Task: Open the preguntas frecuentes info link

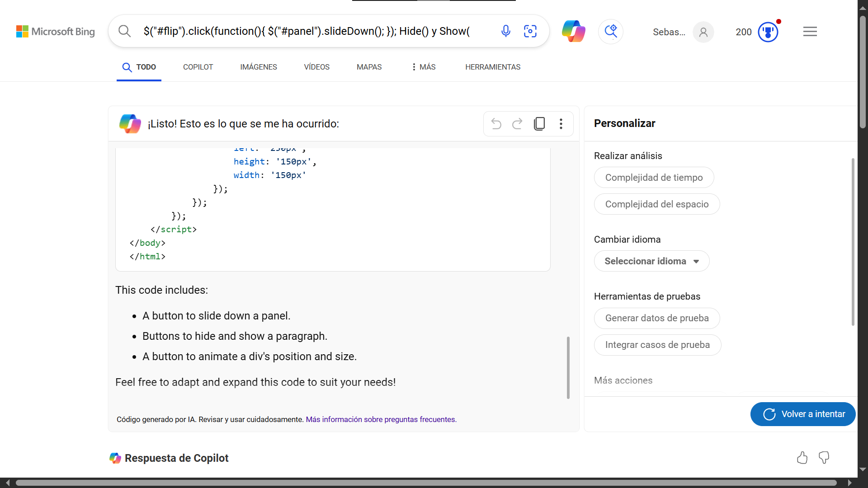Action: coord(381,419)
